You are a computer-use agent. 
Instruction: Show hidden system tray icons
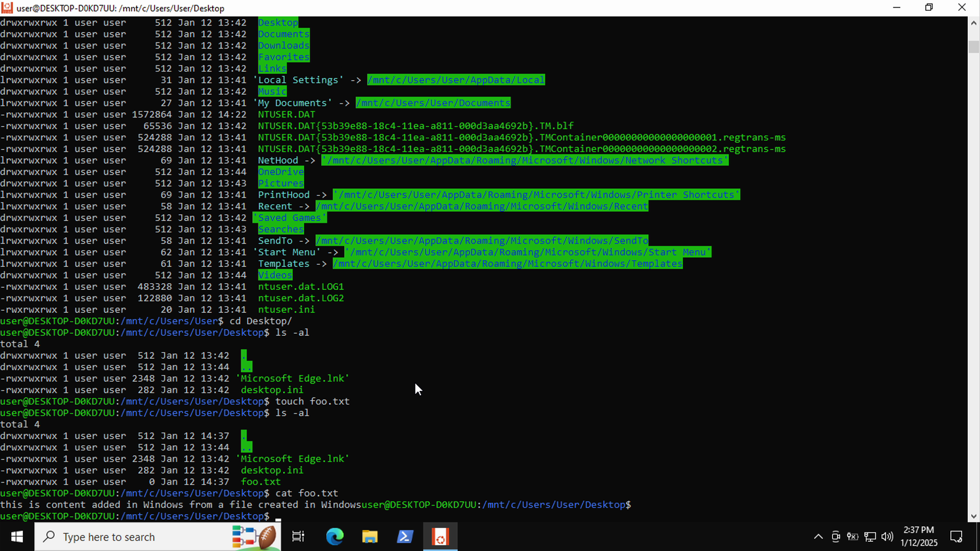click(x=818, y=537)
